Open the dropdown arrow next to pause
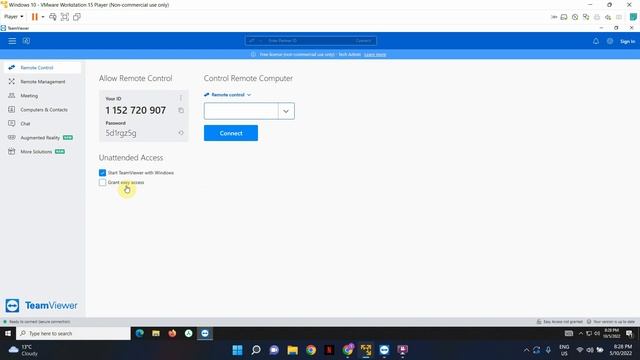The image size is (640, 360). [x=43, y=17]
